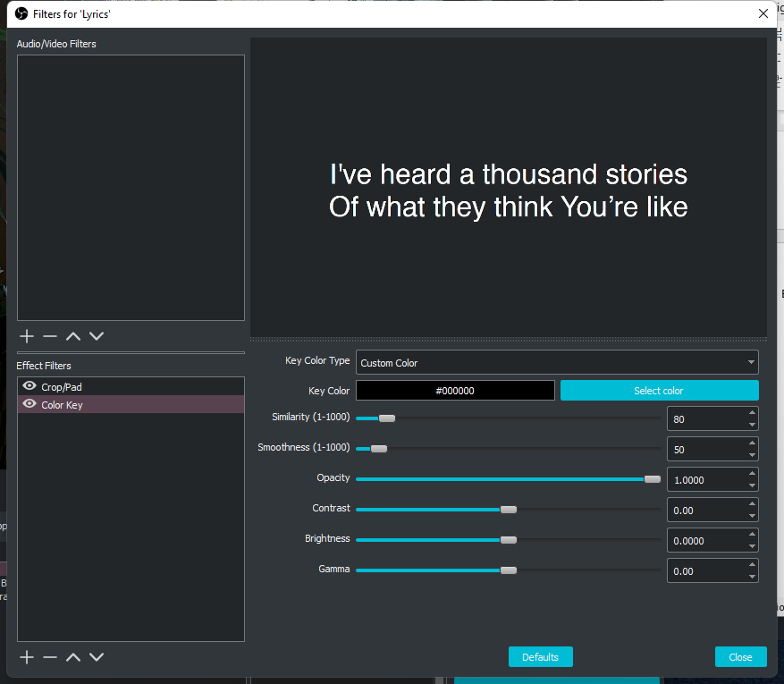Image resolution: width=784 pixels, height=684 pixels.
Task: Toggle visibility of Color Key filter
Action: point(30,403)
